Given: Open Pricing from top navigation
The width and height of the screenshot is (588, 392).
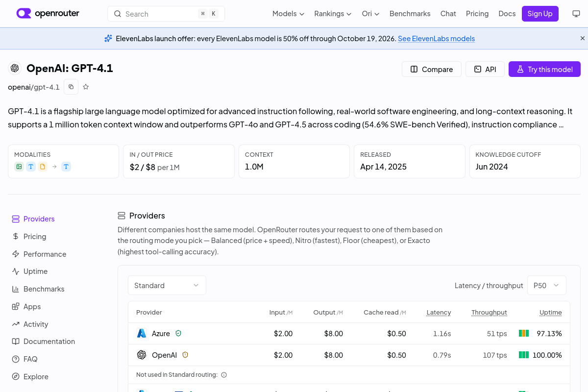Looking at the screenshot, I should point(477,14).
